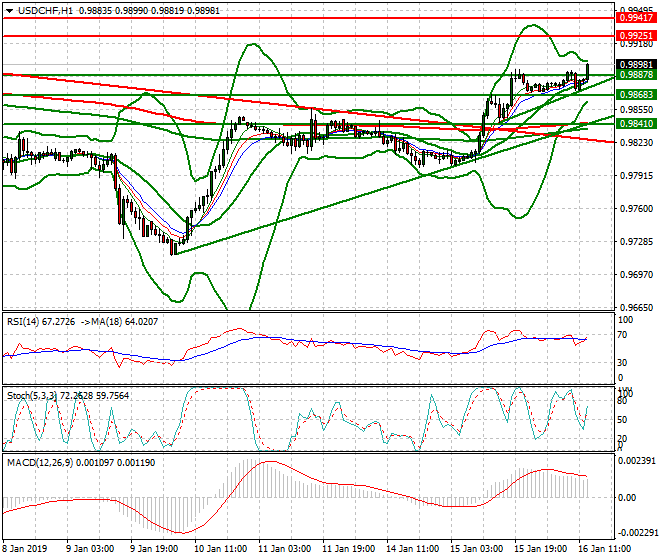Select the green 0.98410 level label

coord(636,123)
